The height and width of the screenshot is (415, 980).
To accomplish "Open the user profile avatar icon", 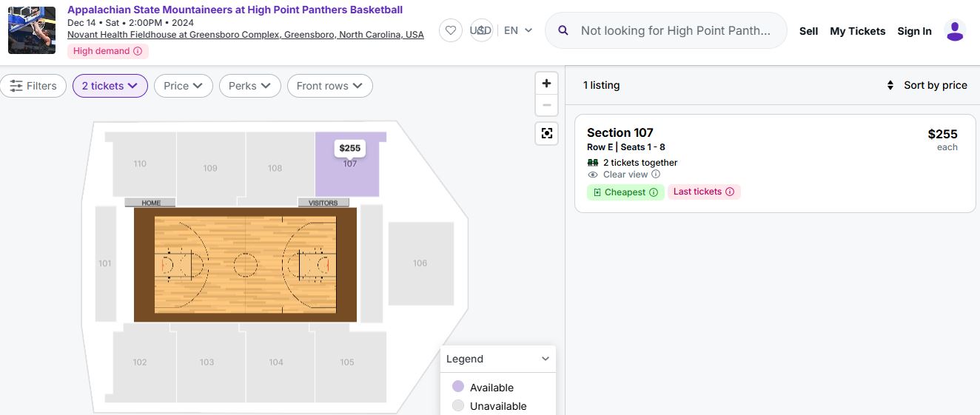I will (x=955, y=31).
